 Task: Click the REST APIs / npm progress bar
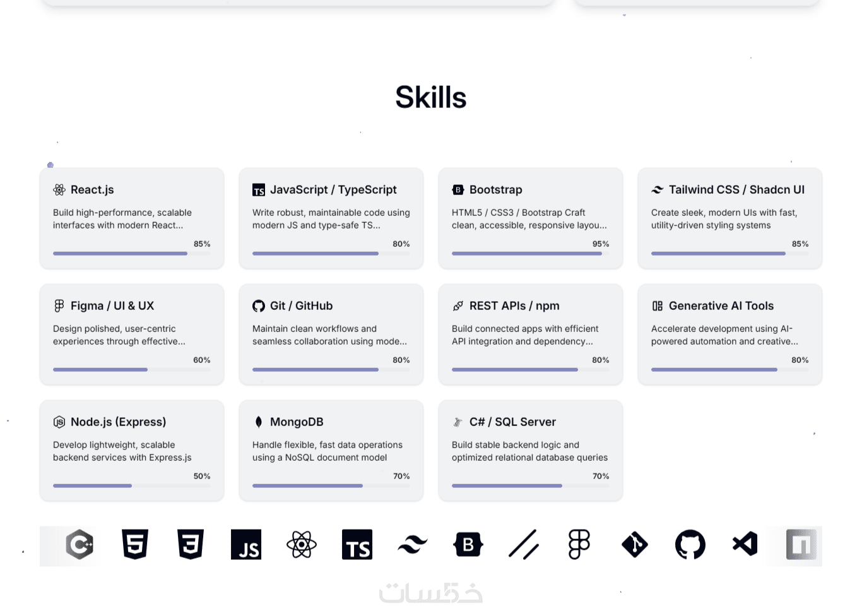[x=531, y=370]
